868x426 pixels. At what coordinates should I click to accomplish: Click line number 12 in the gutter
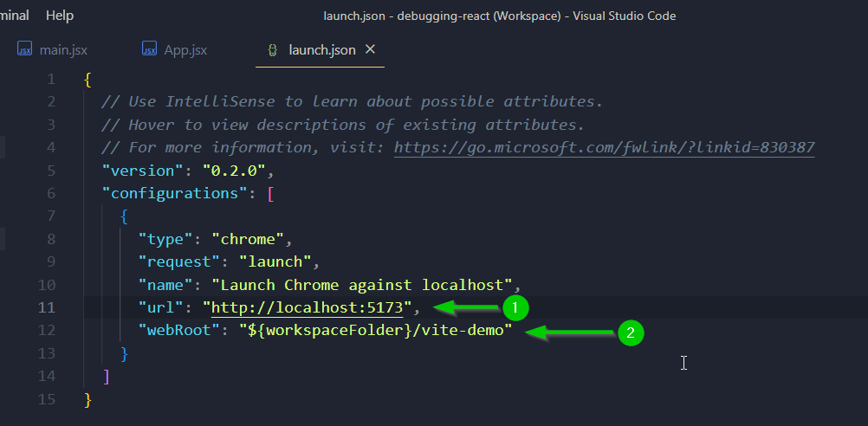47,330
